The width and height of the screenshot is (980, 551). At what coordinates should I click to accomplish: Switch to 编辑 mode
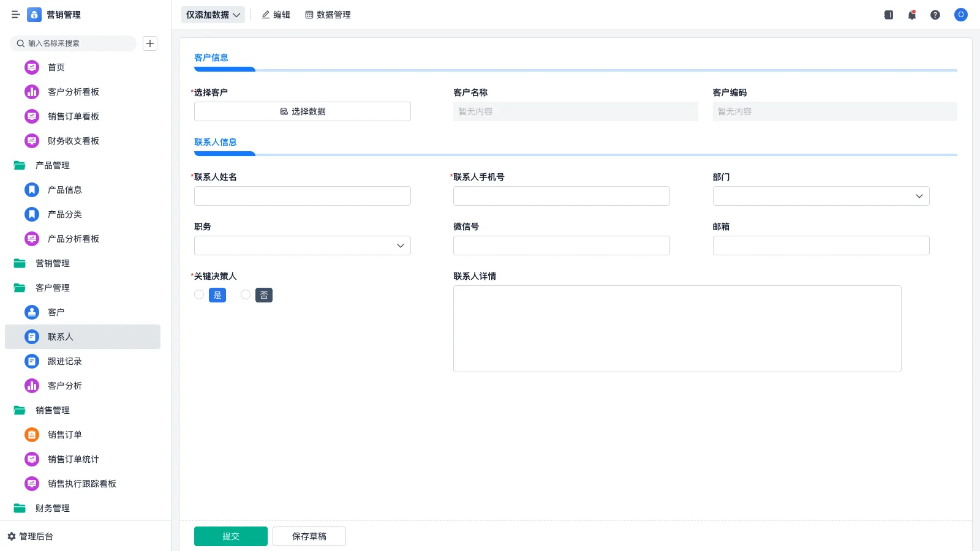coord(276,15)
